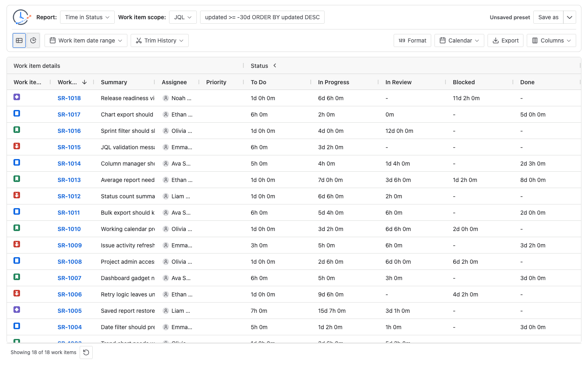Image resolution: width=588 pixels, height=368 pixels.
Task: Click the Save as button
Action: tap(548, 17)
